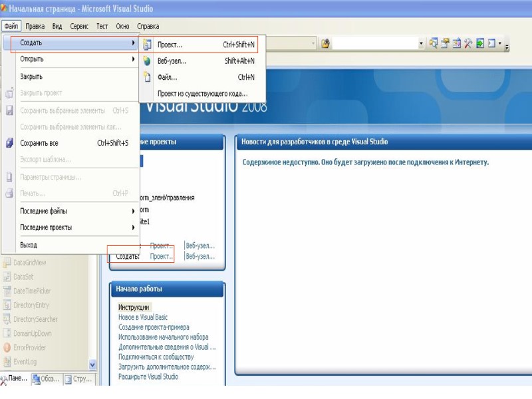Open Solution Explorer from toolbar icon
Viewport: 532px width, 399px height.
coord(434,43)
